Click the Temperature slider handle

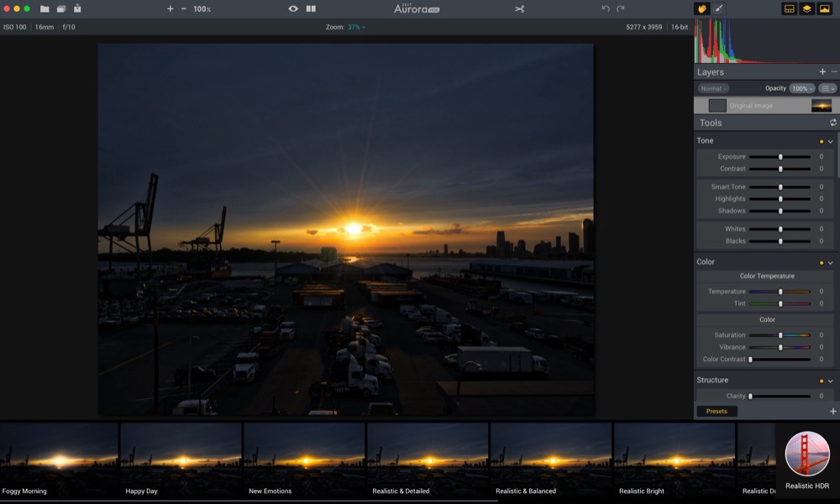click(780, 291)
